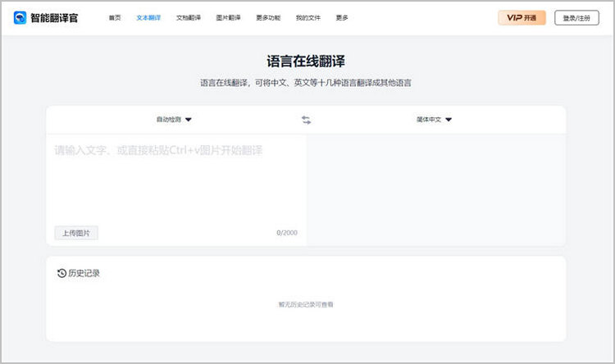Go to the 首页 home tab
The height and width of the screenshot is (364, 615).
(x=115, y=17)
